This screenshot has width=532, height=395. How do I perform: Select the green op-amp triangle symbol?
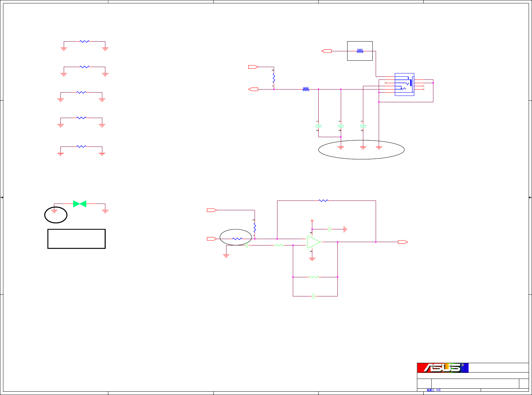(314, 242)
